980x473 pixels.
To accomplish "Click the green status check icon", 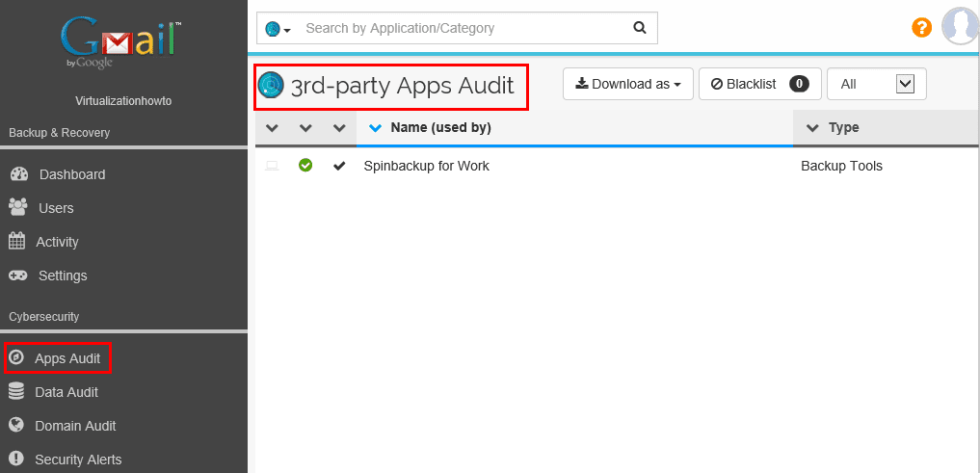I will coord(305,166).
